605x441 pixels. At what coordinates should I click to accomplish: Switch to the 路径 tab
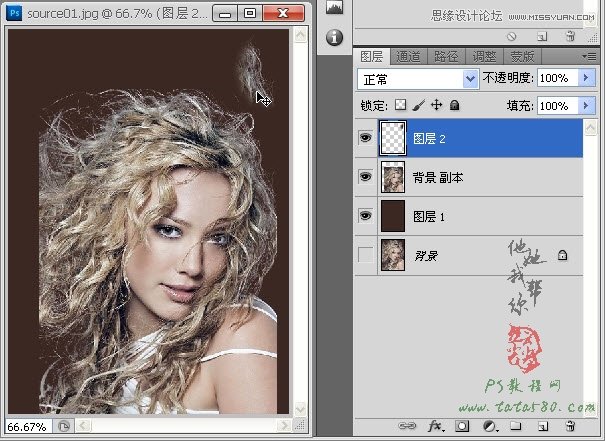pos(446,57)
